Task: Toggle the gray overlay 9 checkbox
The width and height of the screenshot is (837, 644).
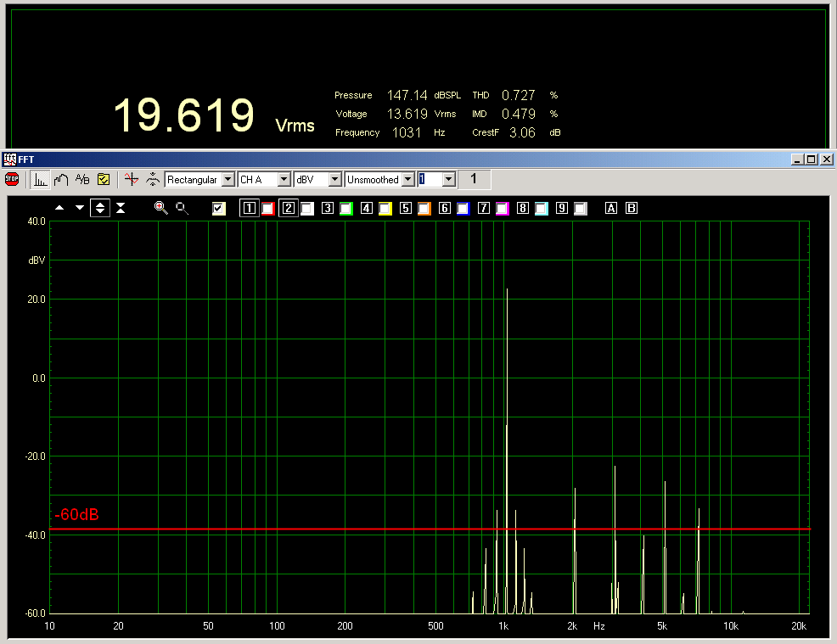Action: (x=581, y=209)
